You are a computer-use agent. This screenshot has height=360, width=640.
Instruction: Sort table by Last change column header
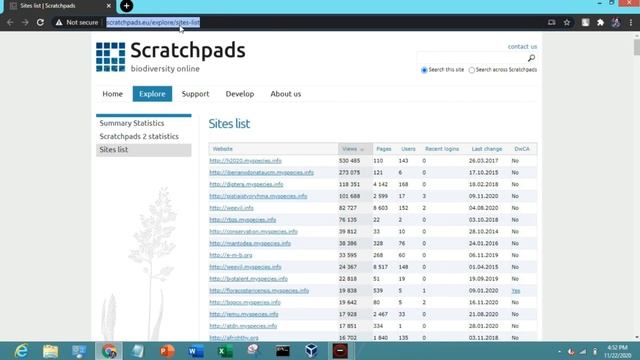(x=487, y=149)
